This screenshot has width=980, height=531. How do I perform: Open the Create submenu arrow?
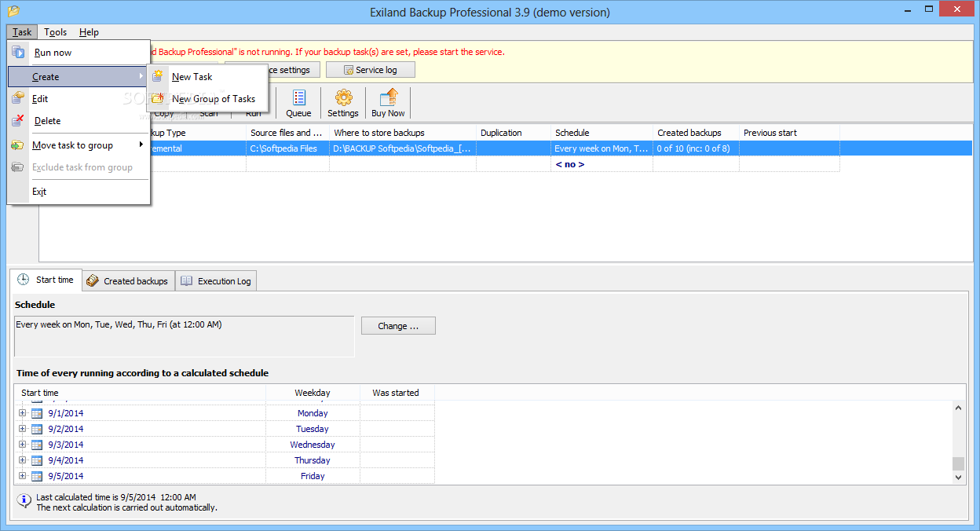pos(141,76)
